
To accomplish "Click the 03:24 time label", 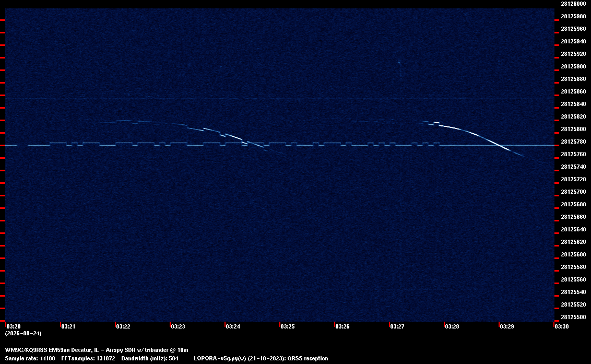I will tap(233, 326).
